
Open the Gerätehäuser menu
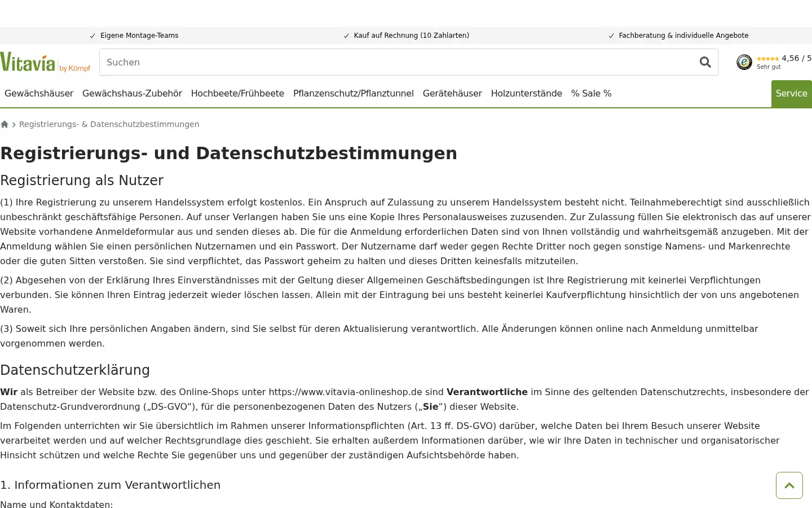click(452, 94)
